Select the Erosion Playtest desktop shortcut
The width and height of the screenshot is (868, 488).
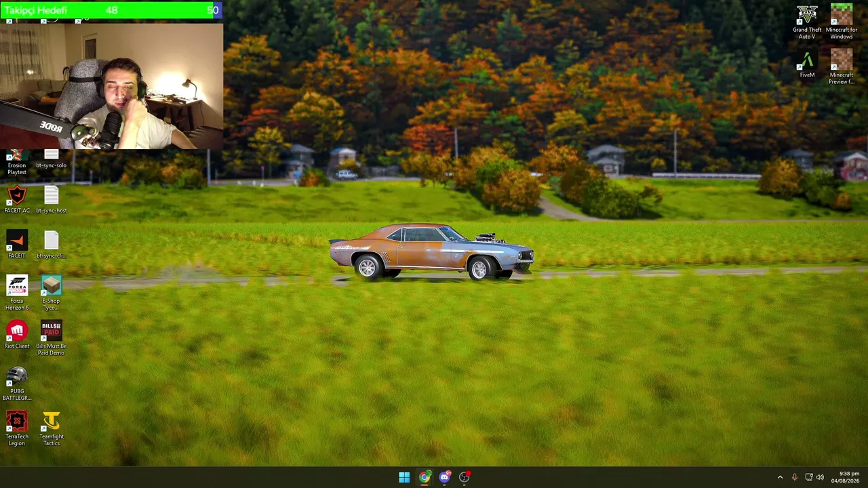[x=17, y=163]
